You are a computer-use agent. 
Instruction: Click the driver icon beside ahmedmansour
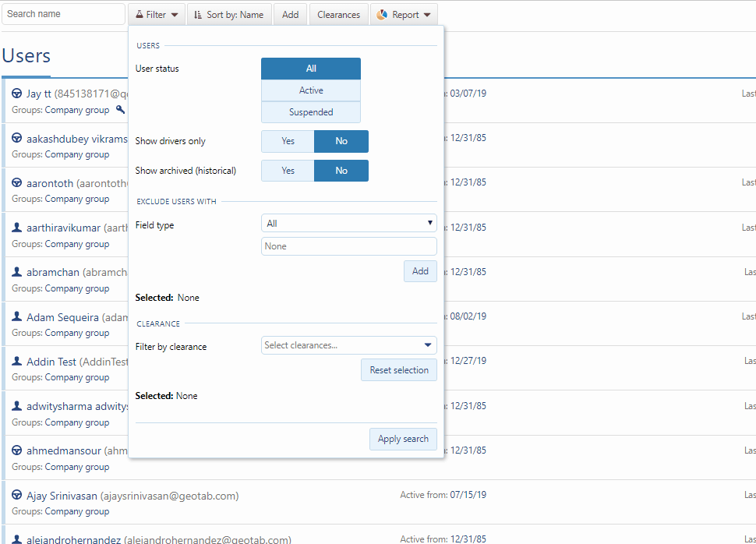(17, 450)
